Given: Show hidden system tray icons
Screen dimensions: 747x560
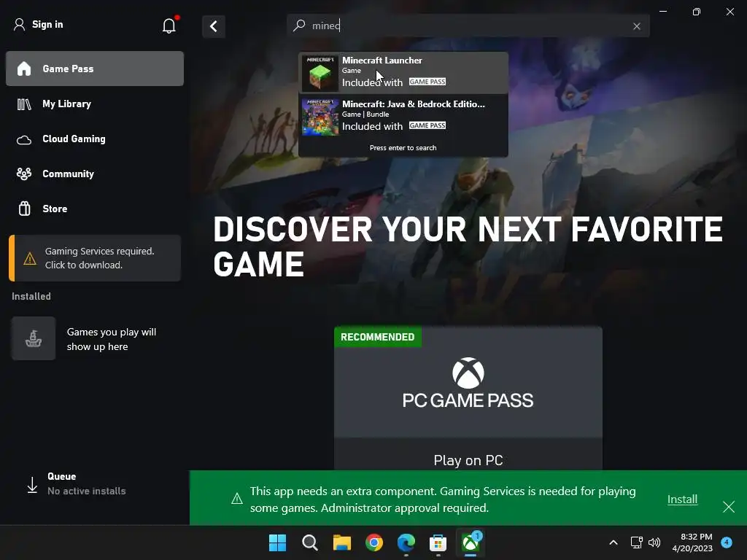Looking at the screenshot, I should click(614, 542).
